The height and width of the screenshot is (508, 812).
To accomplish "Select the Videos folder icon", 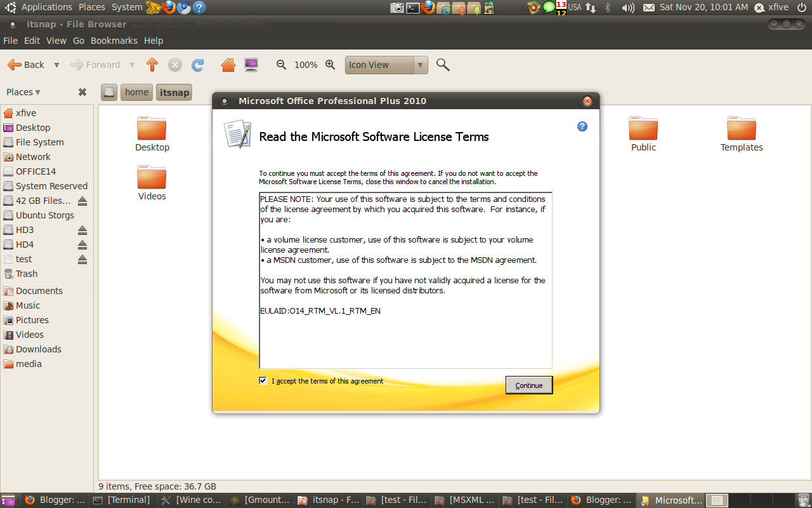I will [x=152, y=183].
